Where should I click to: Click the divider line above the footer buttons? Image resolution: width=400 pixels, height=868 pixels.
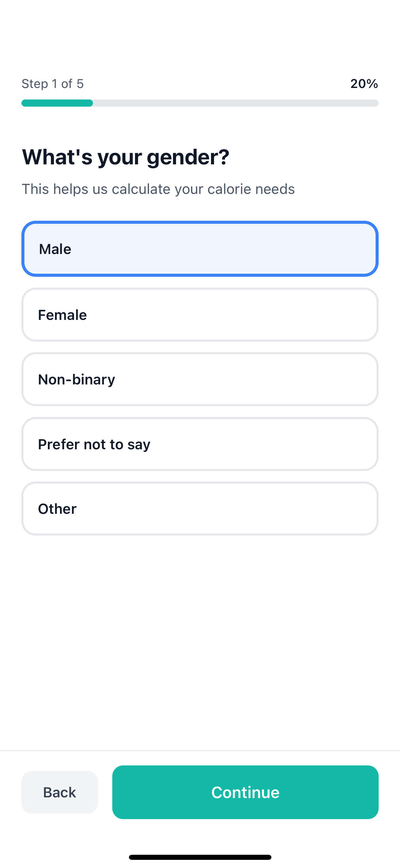click(200, 751)
